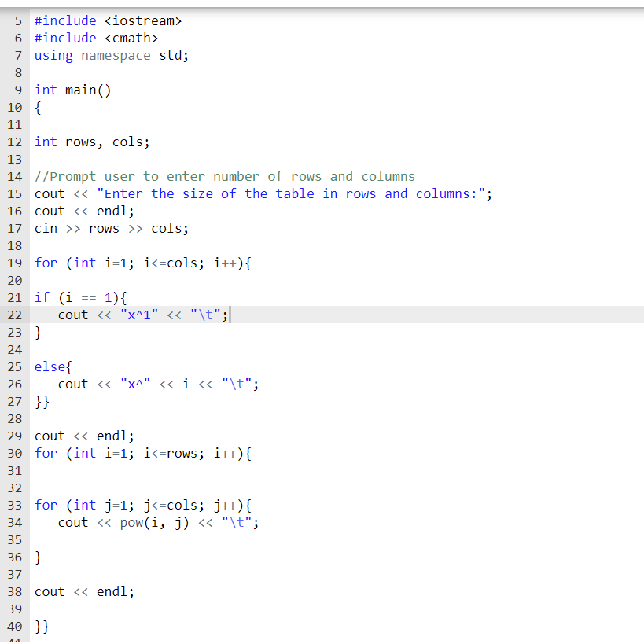Viewport: 644px width, 644px height.
Task: Click the using namespace std statement
Action: [x=102, y=55]
